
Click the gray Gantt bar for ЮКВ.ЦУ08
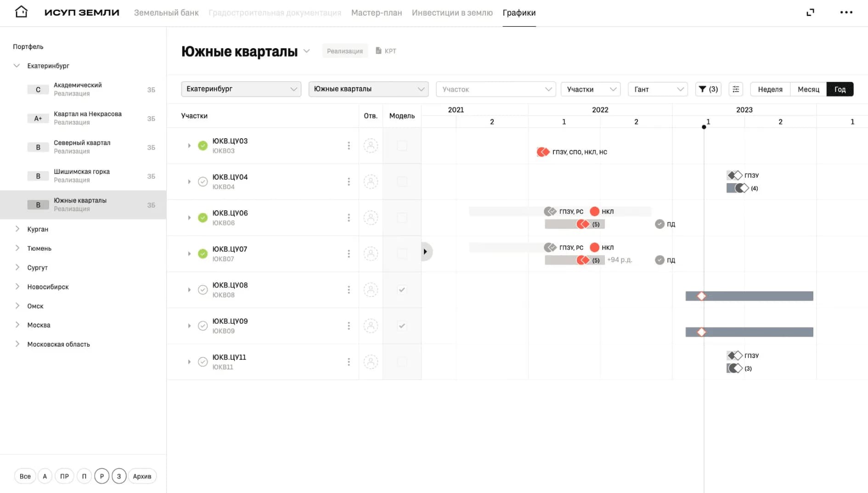click(749, 296)
